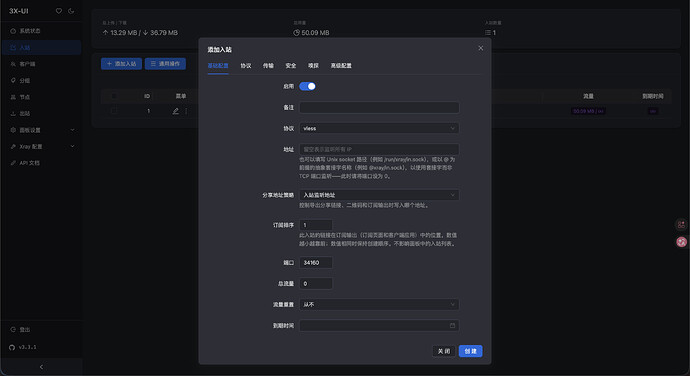This screenshot has height=376, width=690.
Task: Click the 添加入站 button behind the dialog
Action: point(121,64)
